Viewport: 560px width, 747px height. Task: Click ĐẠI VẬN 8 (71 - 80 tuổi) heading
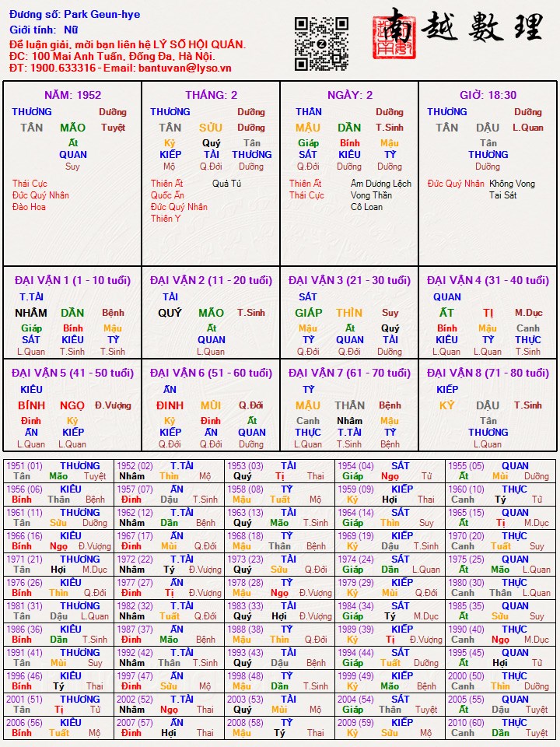(488, 373)
